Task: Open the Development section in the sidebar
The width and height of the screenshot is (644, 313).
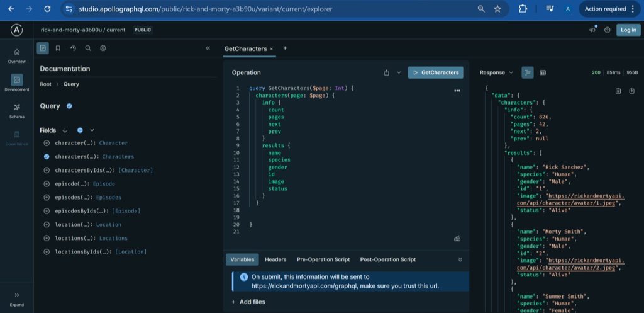Action: point(17,83)
